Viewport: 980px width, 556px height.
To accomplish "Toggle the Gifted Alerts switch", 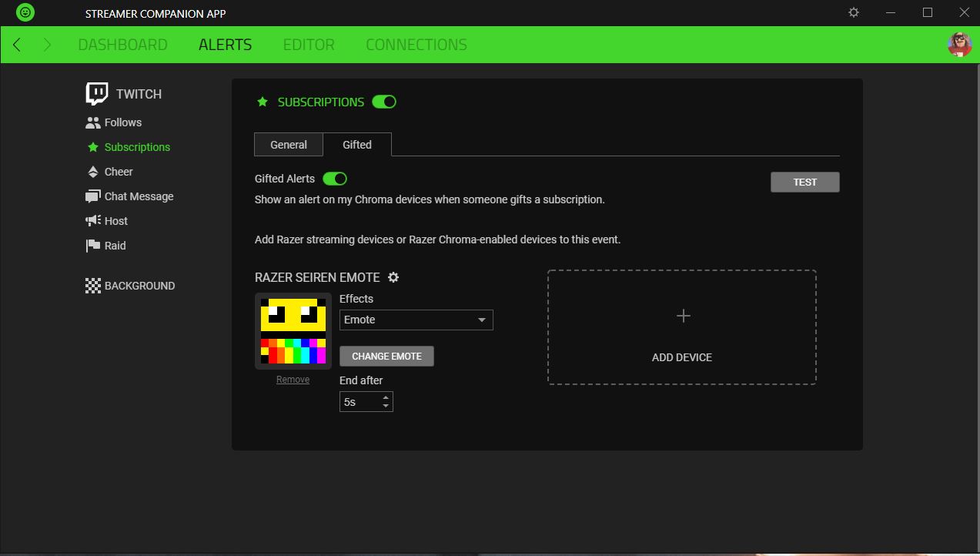I will (335, 179).
